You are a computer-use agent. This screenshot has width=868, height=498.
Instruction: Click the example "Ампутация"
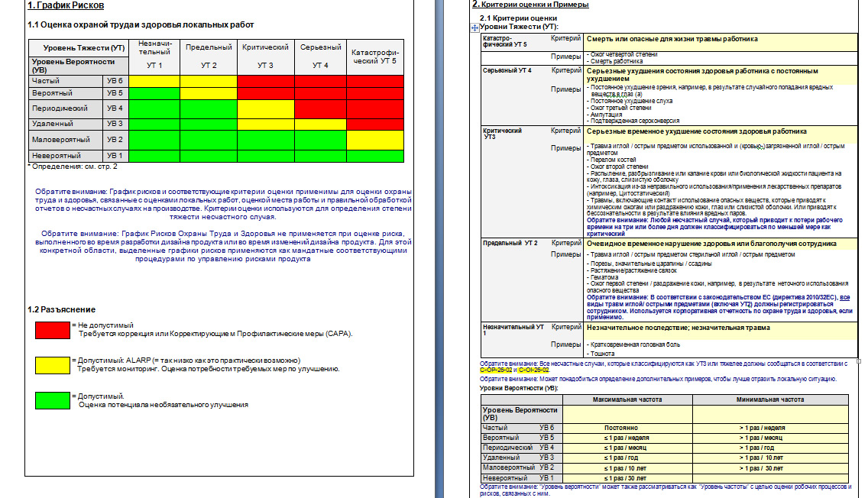point(606,115)
